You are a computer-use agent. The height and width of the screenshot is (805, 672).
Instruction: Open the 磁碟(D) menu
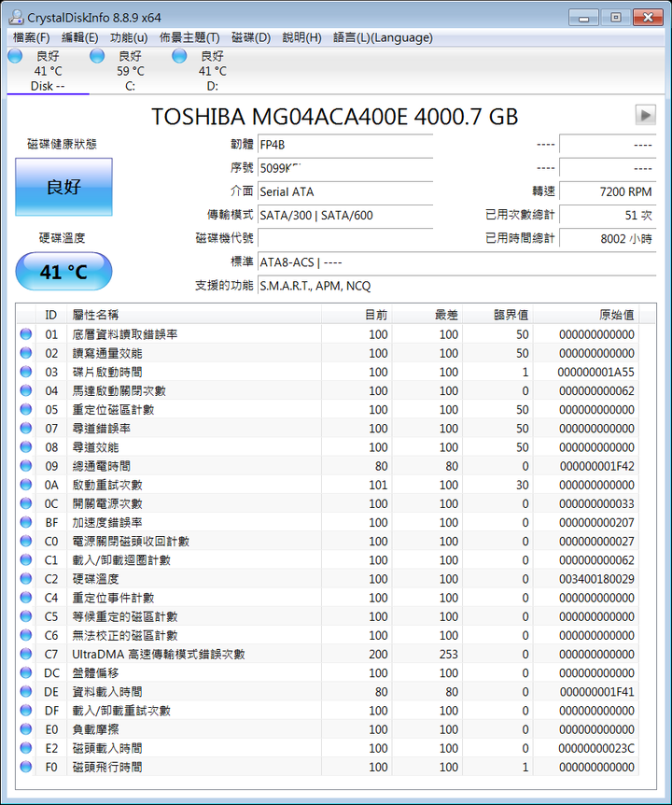tap(251, 37)
